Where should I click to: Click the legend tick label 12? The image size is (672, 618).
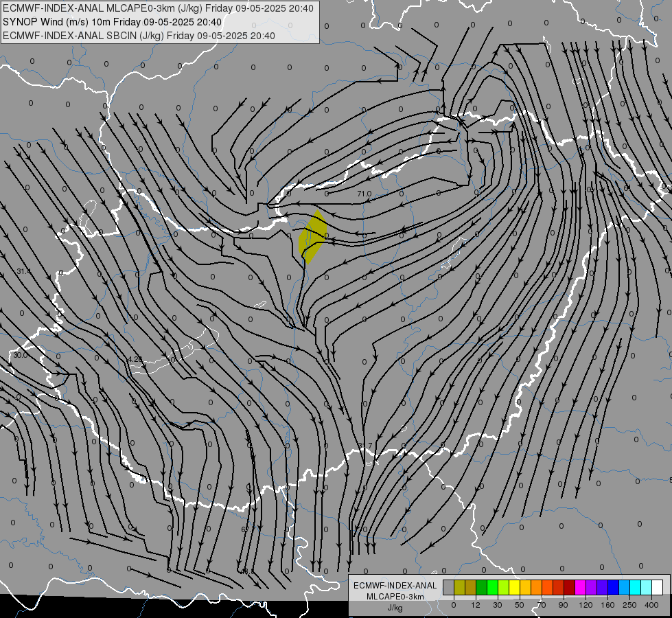click(x=476, y=605)
